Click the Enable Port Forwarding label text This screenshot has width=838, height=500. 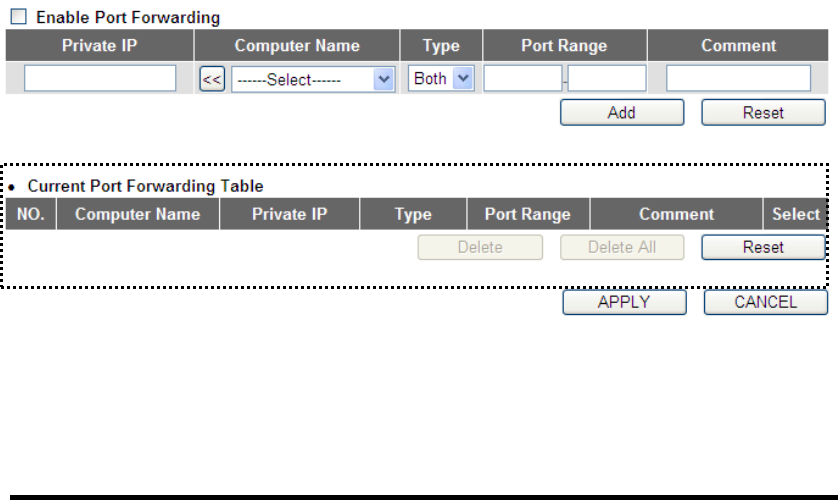[128, 17]
